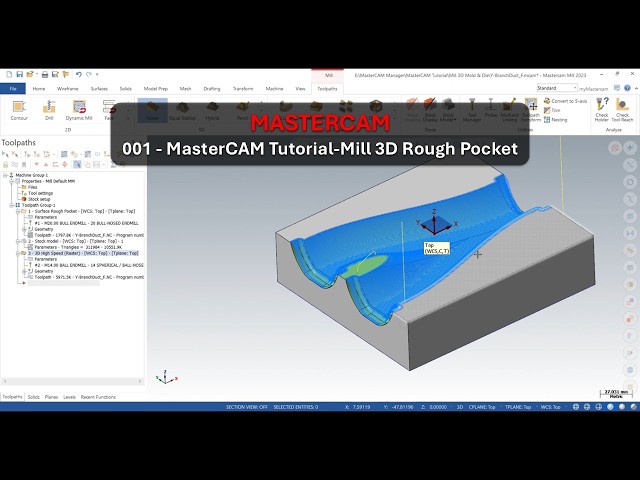Open Check Tool Reach in Analyze group
This screenshot has width=640, height=480.
(x=622, y=109)
